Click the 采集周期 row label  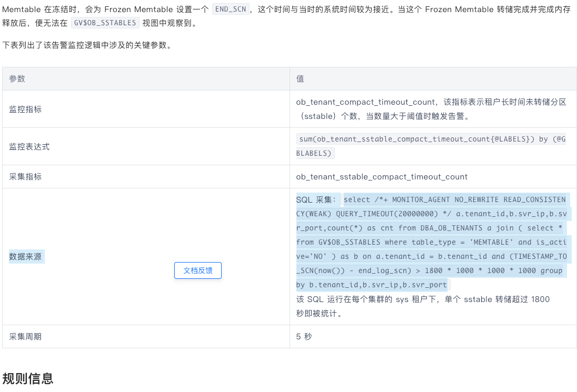click(25, 336)
